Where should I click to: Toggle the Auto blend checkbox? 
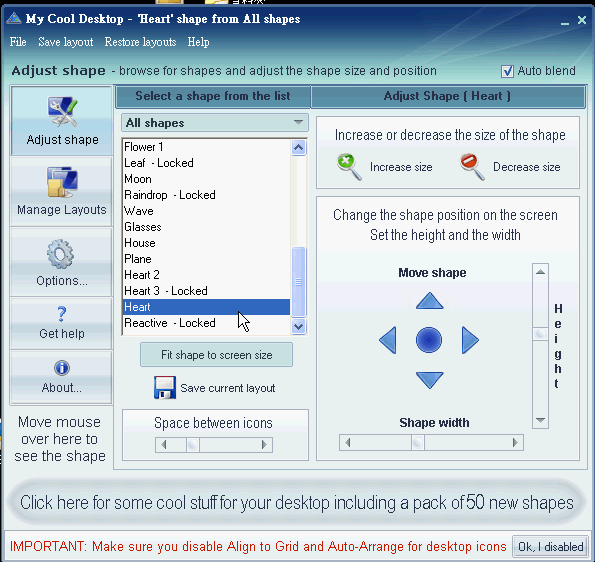click(507, 71)
